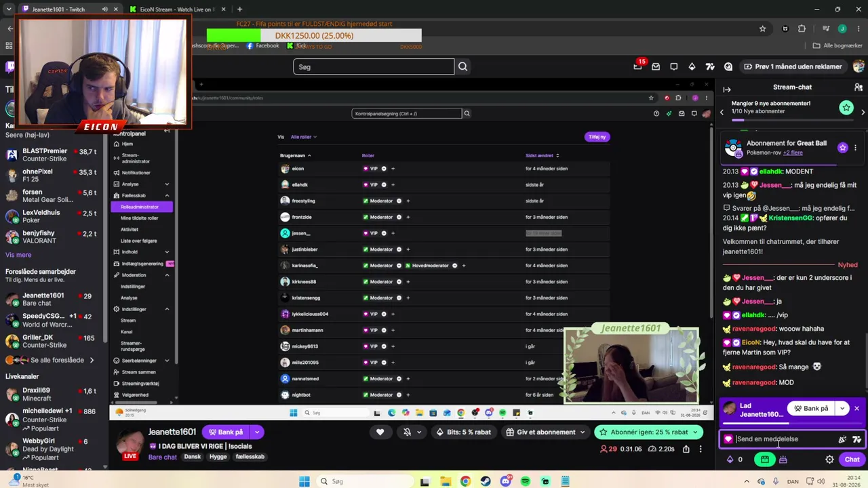The image size is (868, 488).
Task: Select the fællesskab stream tag
Action: coord(250,457)
